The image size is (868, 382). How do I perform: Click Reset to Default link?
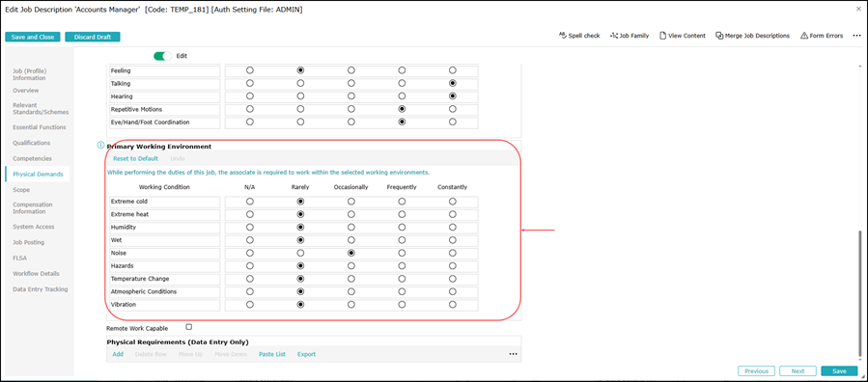[135, 158]
